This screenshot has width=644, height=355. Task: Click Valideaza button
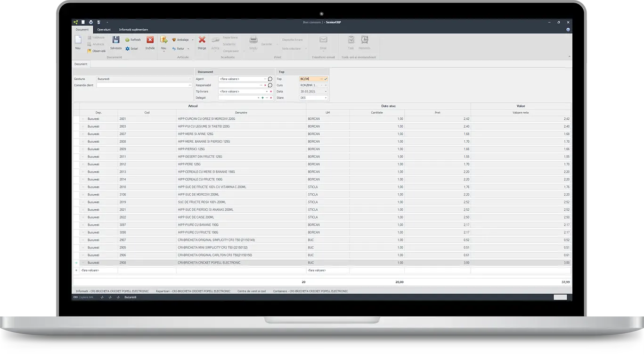pos(96,37)
